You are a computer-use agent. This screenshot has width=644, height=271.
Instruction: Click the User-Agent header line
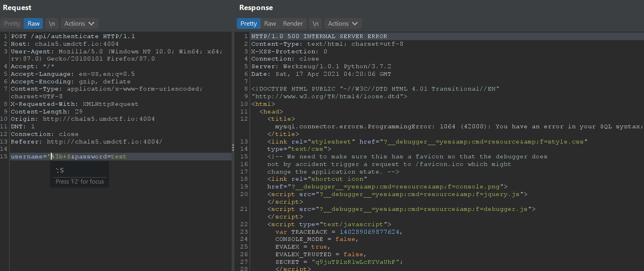pyautogui.click(x=117, y=55)
